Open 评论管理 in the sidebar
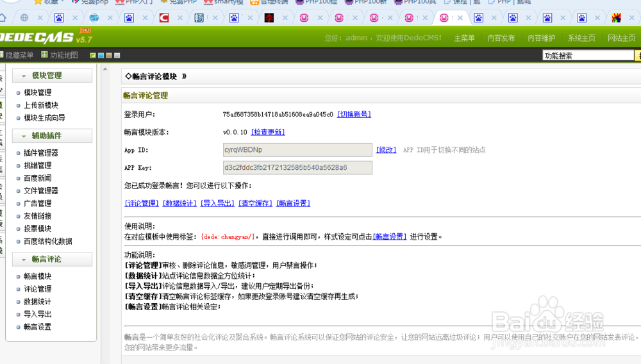The image size is (641, 364). pyautogui.click(x=38, y=289)
